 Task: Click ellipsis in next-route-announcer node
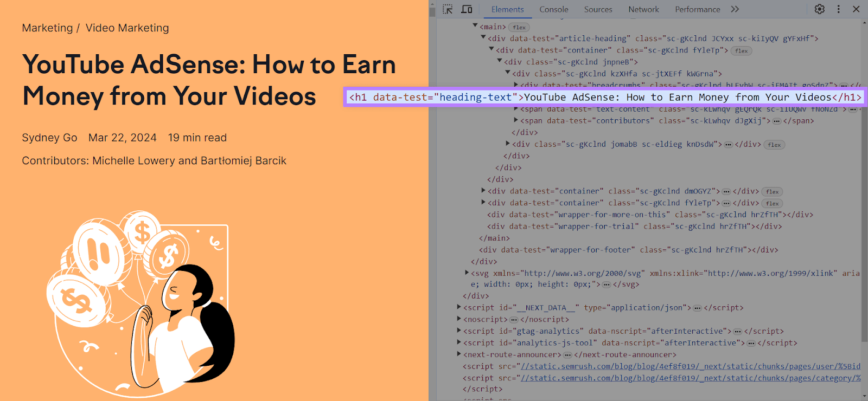click(x=567, y=355)
